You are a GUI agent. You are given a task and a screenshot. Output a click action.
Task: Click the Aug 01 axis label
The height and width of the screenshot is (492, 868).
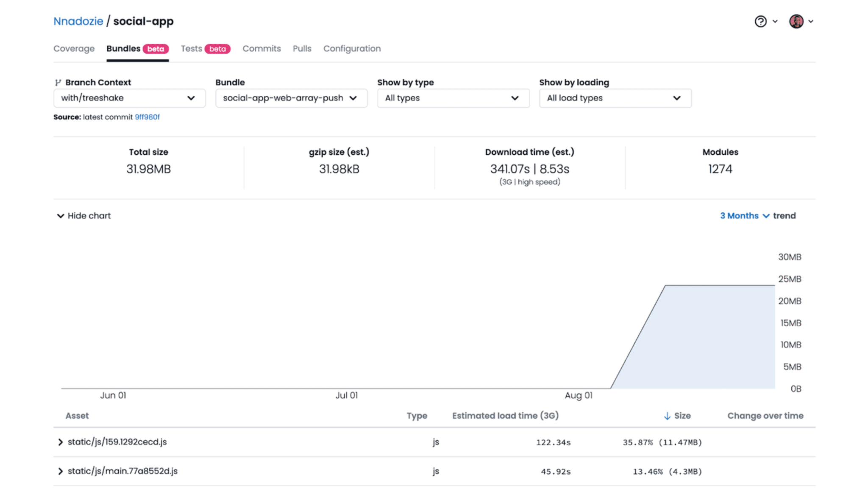pyautogui.click(x=579, y=395)
